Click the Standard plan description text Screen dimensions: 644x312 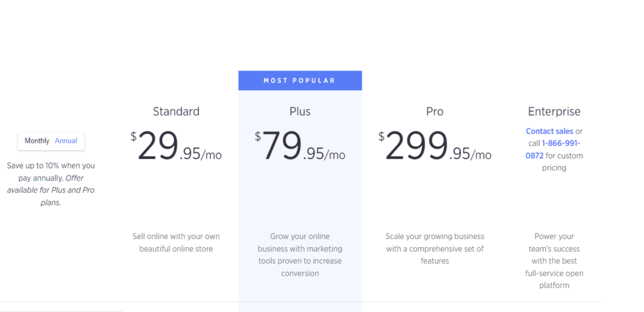[x=176, y=243]
